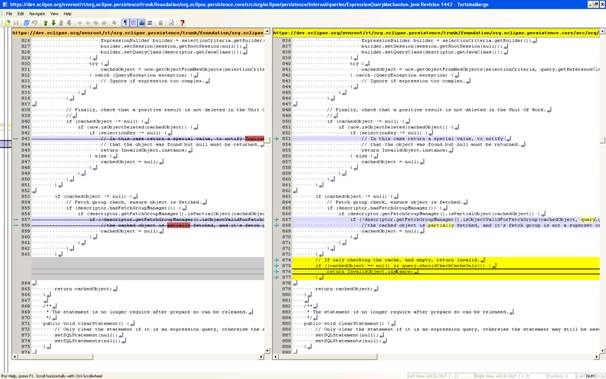
Task: Click the right pane yellow URL header
Action: tap(437, 33)
